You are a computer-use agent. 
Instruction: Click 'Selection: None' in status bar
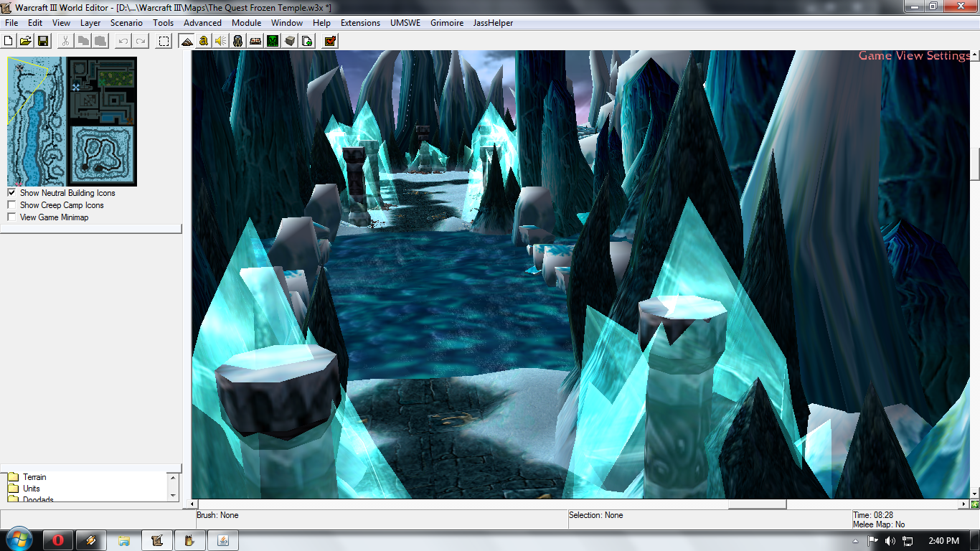click(596, 515)
